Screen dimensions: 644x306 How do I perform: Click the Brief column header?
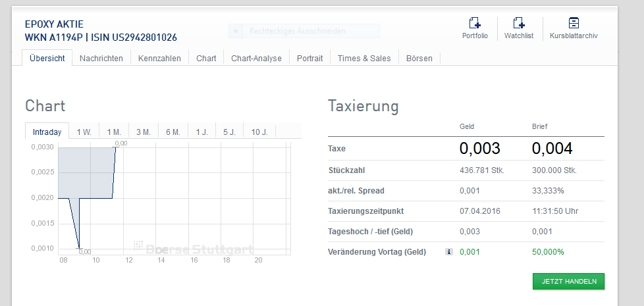(540, 127)
